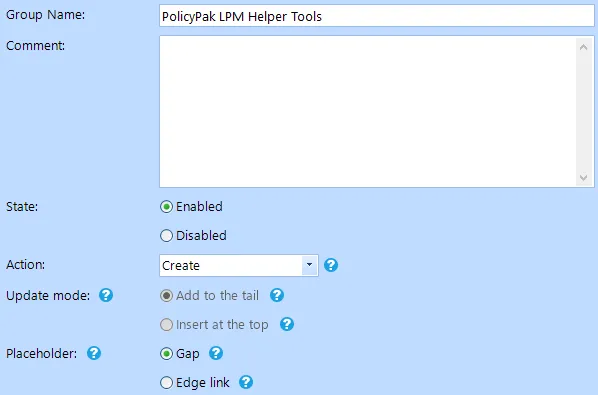Click the Update mode: label text
This screenshot has width=598, height=395.
[48, 295]
